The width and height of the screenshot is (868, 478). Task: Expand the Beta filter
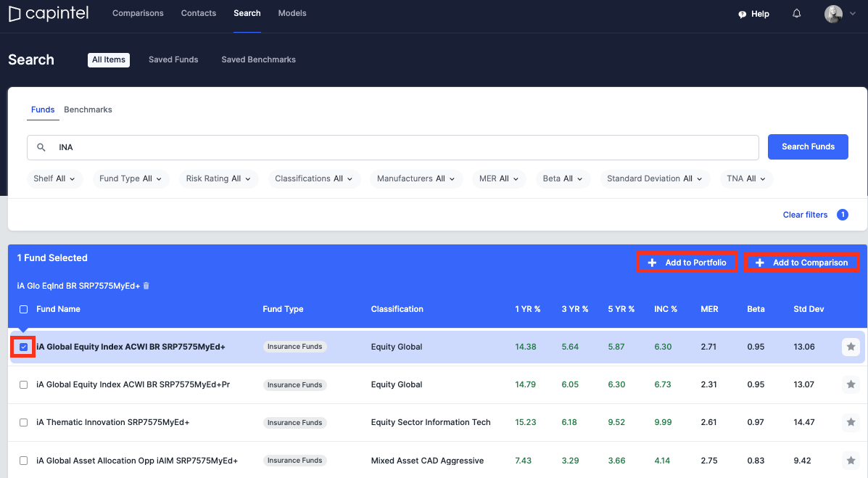pyautogui.click(x=563, y=178)
